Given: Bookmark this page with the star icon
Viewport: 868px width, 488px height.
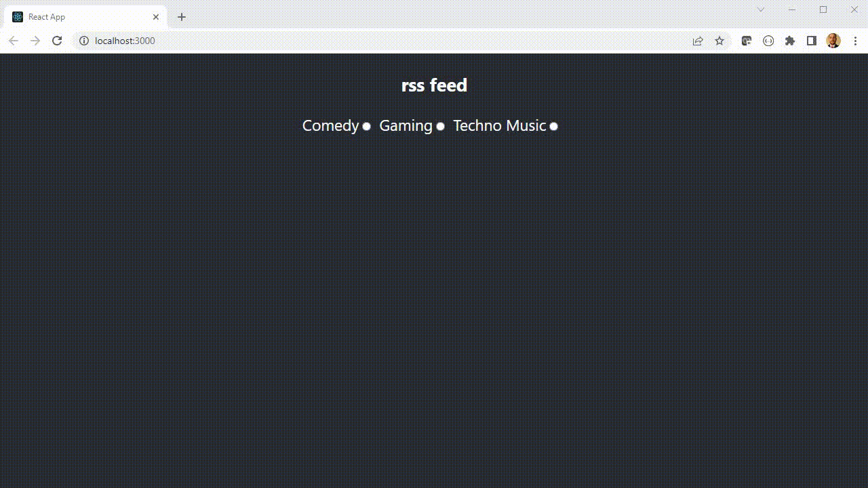Looking at the screenshot, I should (x=719, y=41).
